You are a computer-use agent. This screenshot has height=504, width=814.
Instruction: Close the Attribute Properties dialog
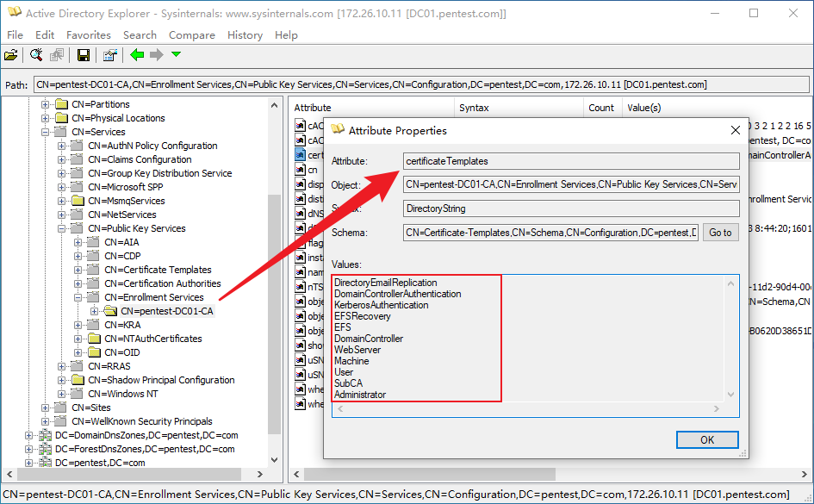pos(735,130)
